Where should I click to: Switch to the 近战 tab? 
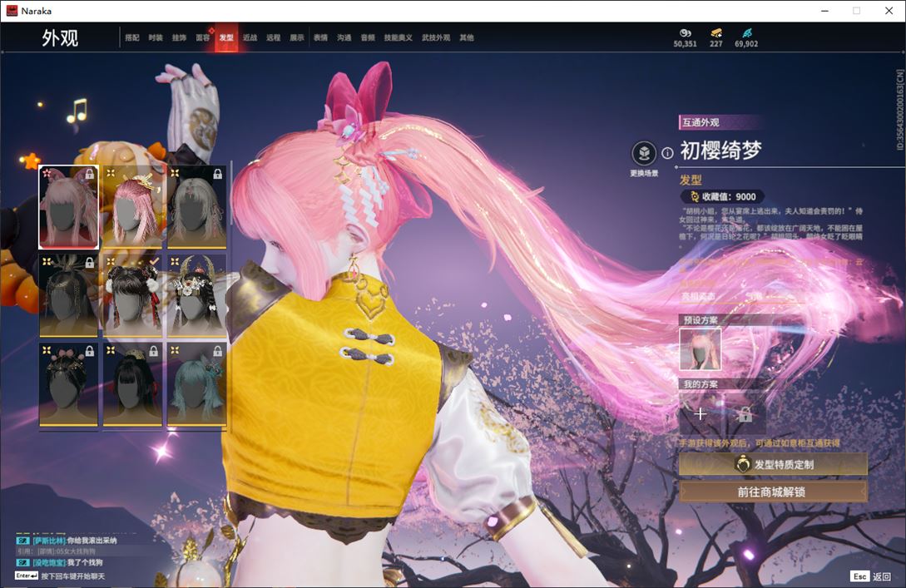pyautogui.click(x=250, y=37)
